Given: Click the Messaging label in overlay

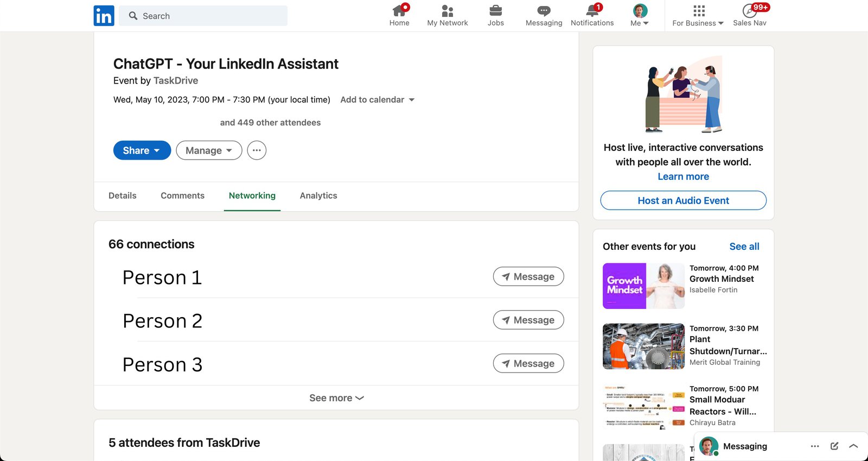Looking at the screenshot, I should [x=745, y=446].
